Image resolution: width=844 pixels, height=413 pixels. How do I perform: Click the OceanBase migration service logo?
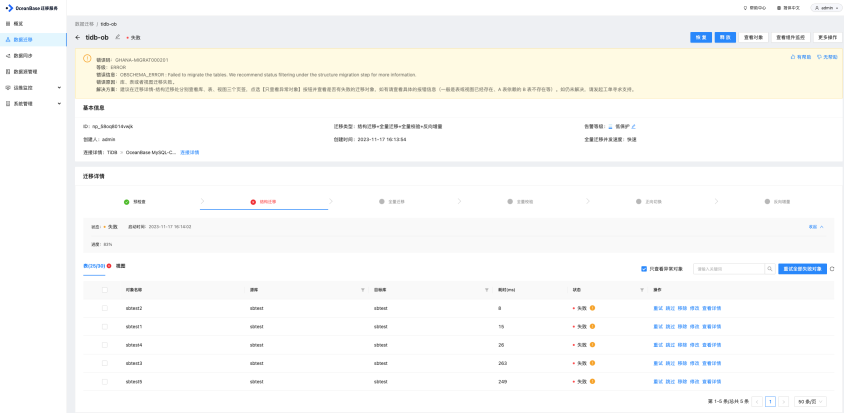[31, 8]
